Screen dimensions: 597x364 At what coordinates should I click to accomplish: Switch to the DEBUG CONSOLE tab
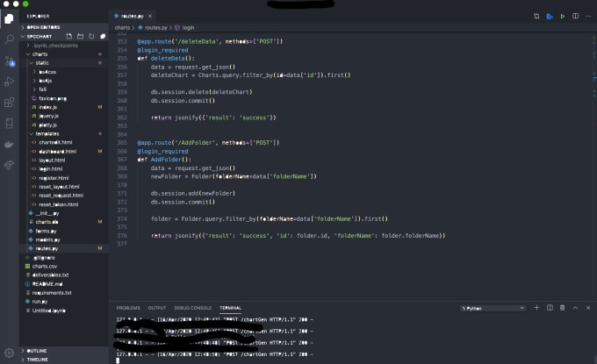(192, 308)
